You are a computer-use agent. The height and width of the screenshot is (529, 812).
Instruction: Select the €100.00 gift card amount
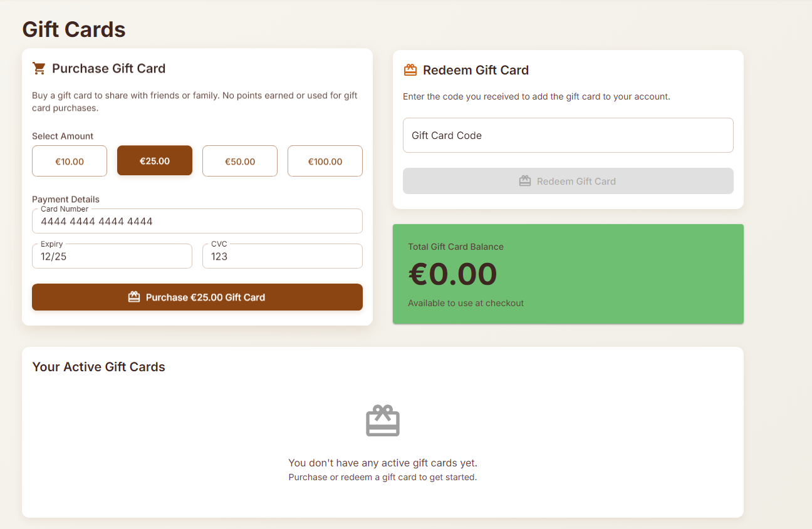[x=325, y=161]
